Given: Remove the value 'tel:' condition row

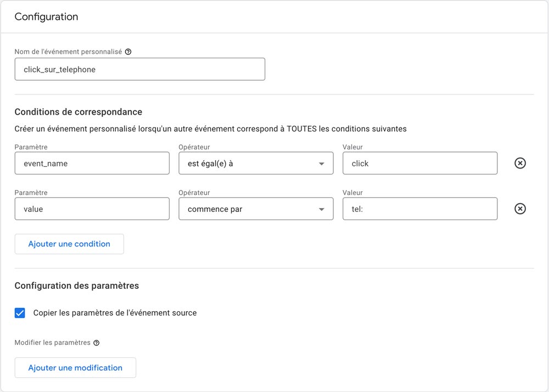Looking at the screenshot, I should click(520, 209).
